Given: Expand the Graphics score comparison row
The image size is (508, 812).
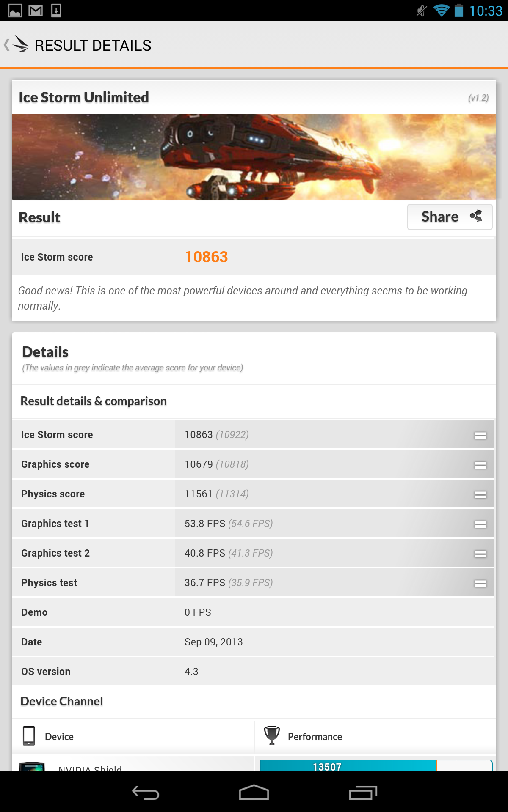Looking at the screenshot, I should click(480, 465).
